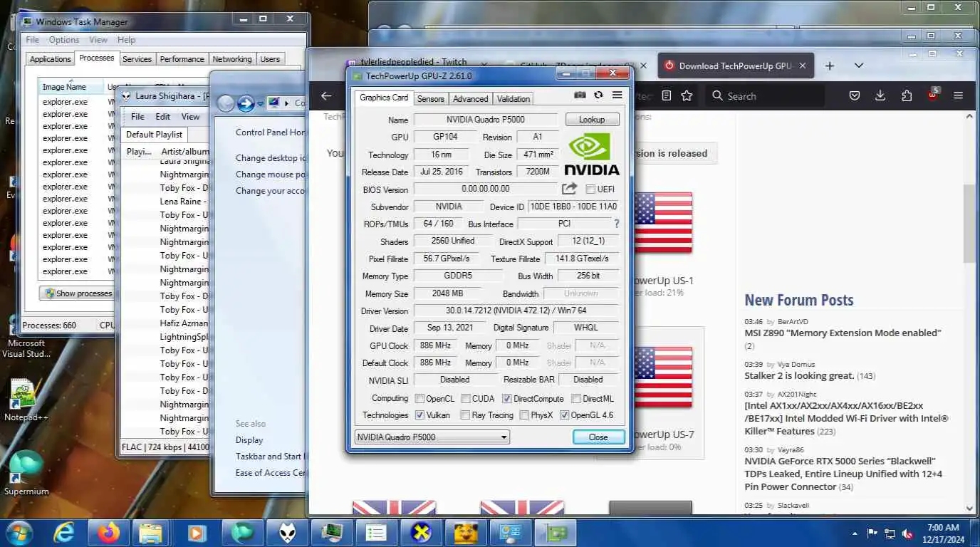Select the Default Playlist tab
Image resolution: width=980 pixels, height=547 pixels.
(154, 134)
